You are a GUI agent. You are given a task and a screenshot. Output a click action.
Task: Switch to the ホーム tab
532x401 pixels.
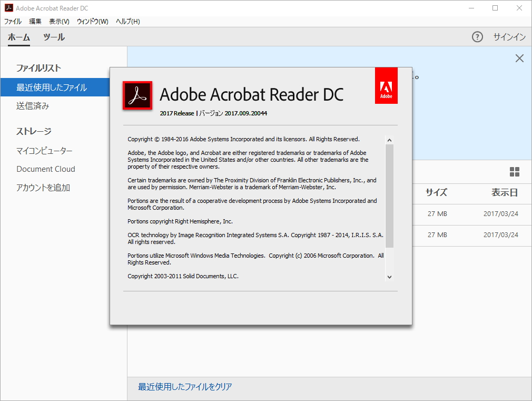[19, 37]
